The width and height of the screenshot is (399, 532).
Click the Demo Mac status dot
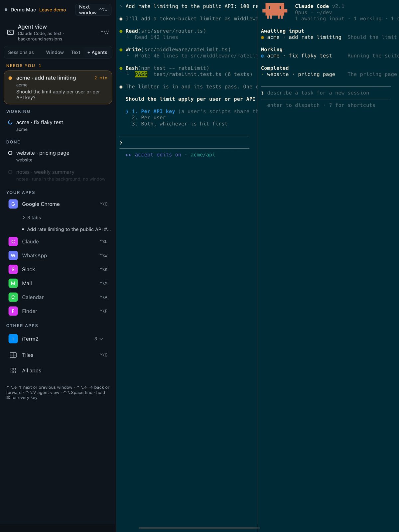(6, 10)
